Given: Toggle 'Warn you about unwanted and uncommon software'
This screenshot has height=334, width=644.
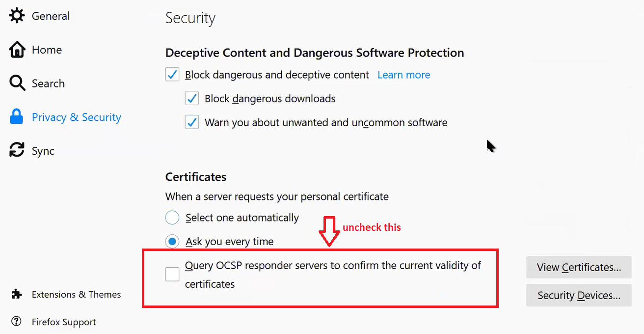Looking at the screenshot, I should tap(192, 122).
